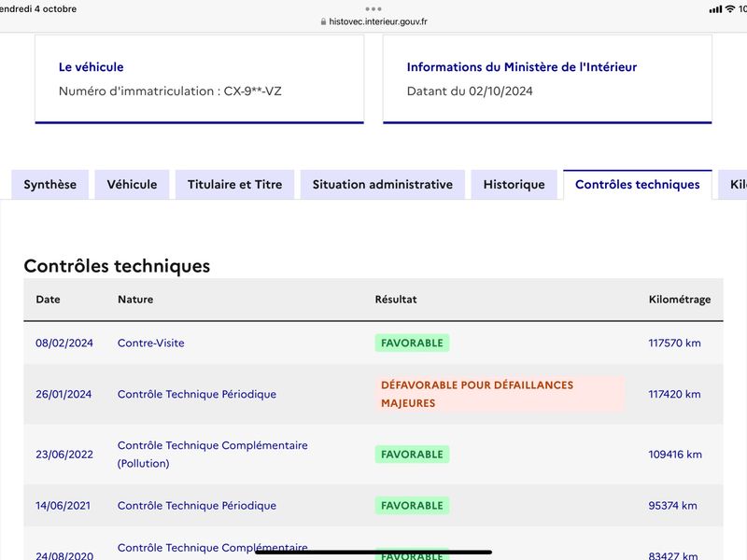
Task: Open the Synthèse tab
Action: click(50, 185)
